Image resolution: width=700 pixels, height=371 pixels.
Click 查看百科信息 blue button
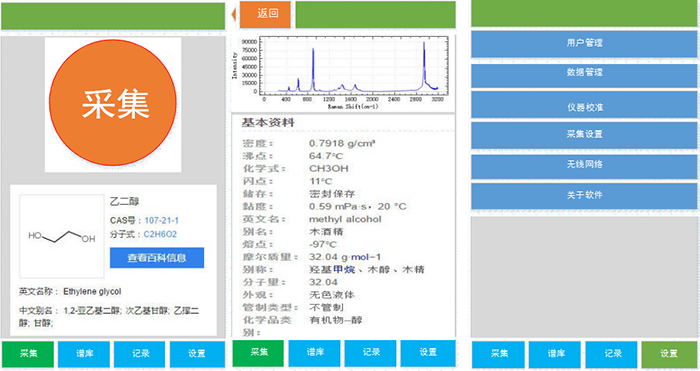click(157, 258)
